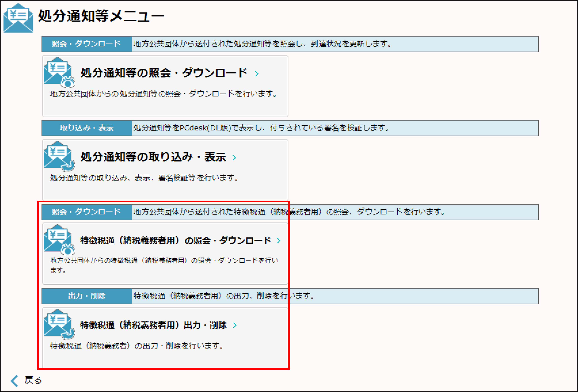Open 処分通知等の照会・ダウンロード
Screen dimensions: 578x392
point(165,86)
